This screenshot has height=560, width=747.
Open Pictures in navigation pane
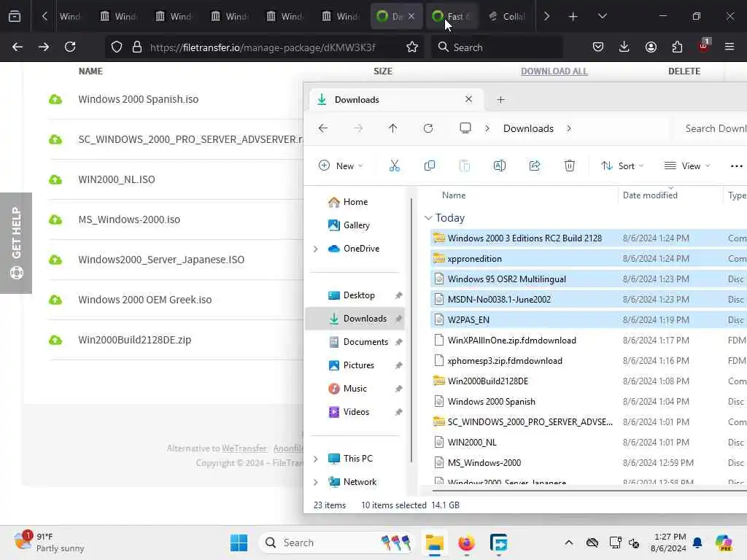358,365
